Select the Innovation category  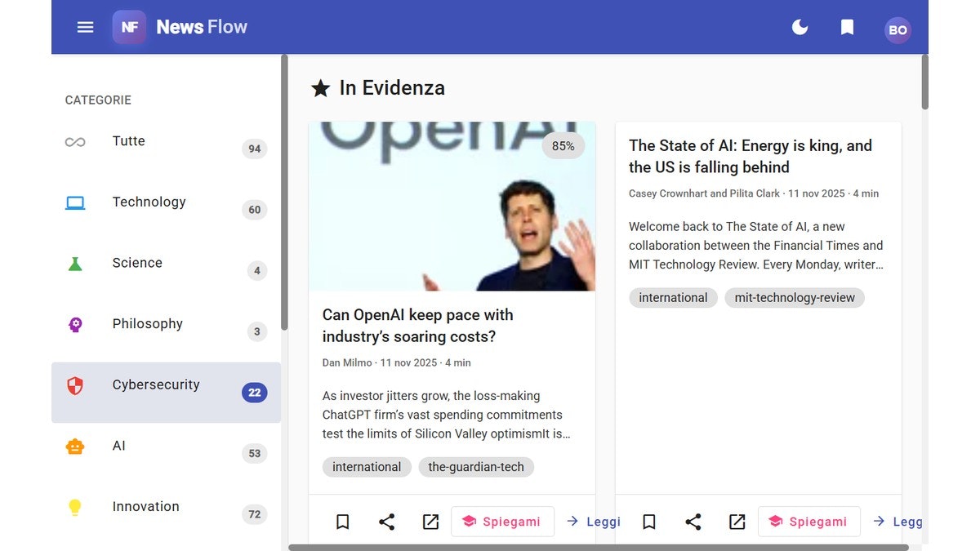[x=166, y=514]
